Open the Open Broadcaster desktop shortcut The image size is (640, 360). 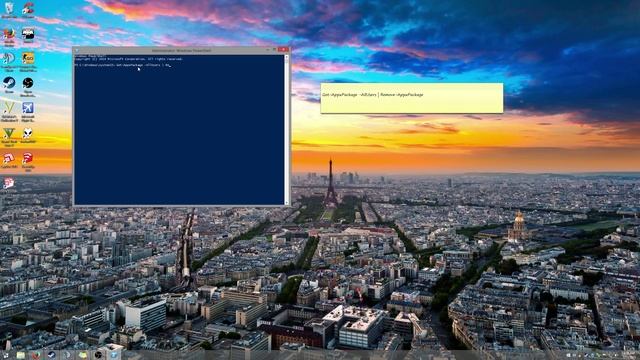tap(28, 87)
